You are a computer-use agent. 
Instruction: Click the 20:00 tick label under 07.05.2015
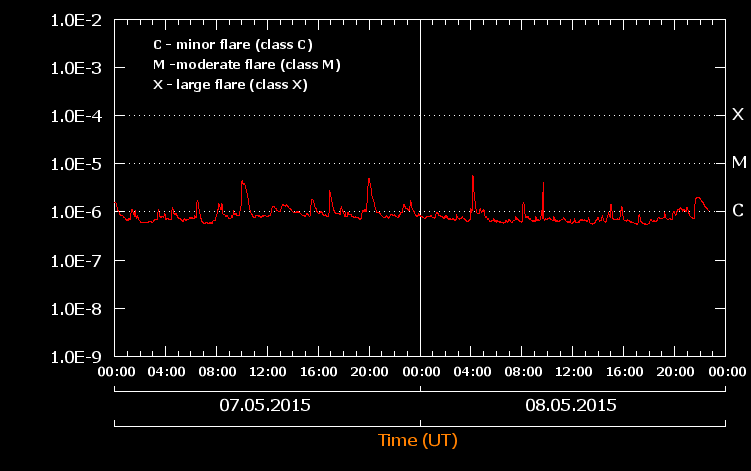click(x=370, y=372)
